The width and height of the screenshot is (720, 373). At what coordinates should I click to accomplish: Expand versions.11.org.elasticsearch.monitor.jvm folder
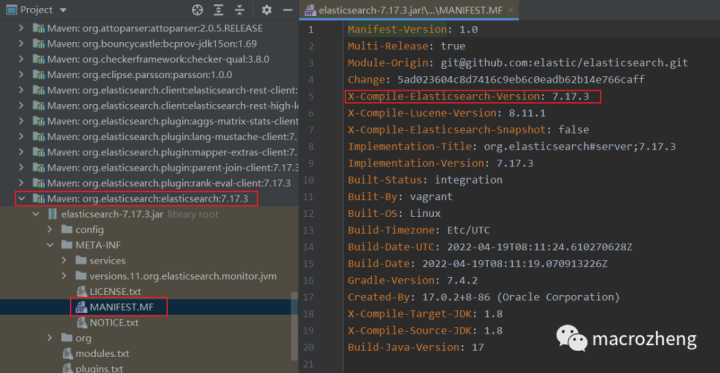pos(64,277)
